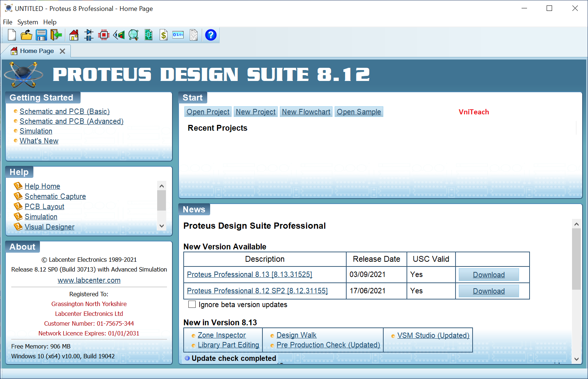Open Source Code binary icon

(x=178, y=35)
